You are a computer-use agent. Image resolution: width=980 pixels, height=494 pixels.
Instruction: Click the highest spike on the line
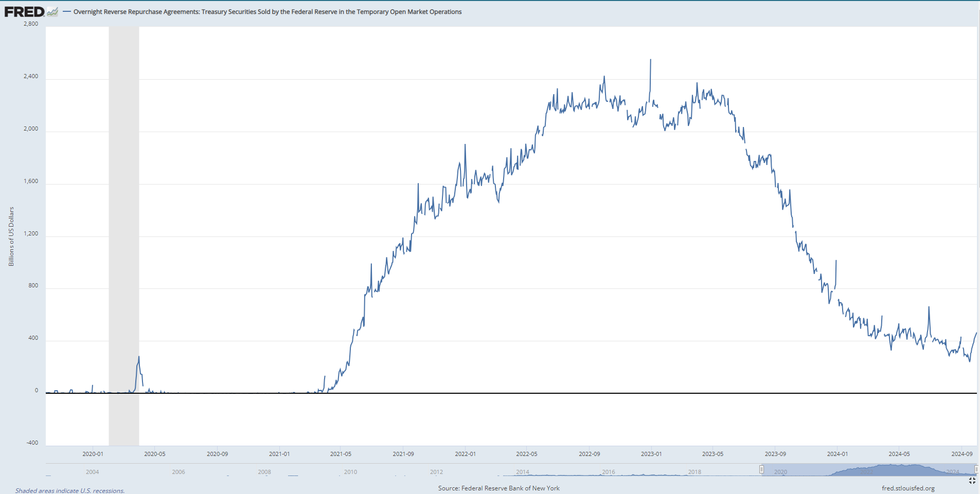(650, 60)
